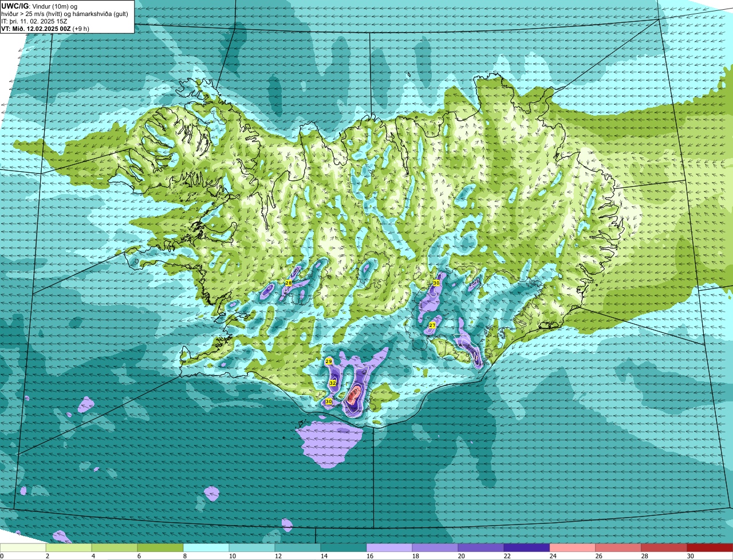Click the 6–8 m/s green legend swatch
Viewport: 733px width, 560px height.
160,548
